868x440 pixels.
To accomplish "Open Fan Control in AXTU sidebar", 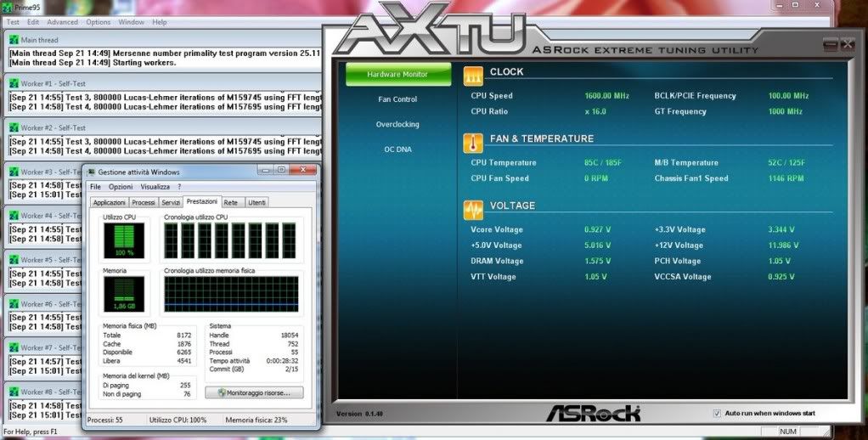I will tap(397, 99).
